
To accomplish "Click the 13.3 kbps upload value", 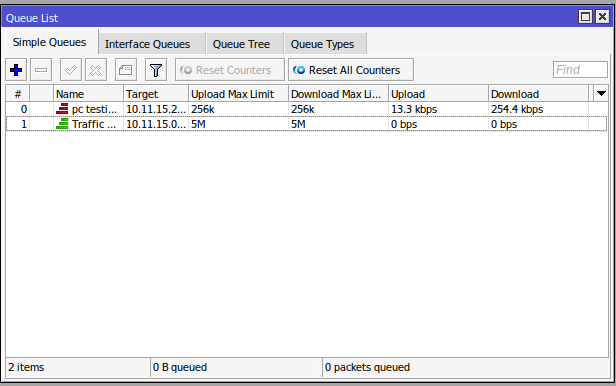I will (414, 109).
